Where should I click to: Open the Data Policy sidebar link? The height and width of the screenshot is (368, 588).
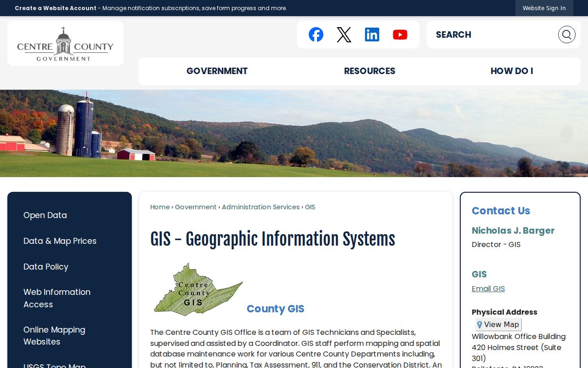(x=46, y=267)
